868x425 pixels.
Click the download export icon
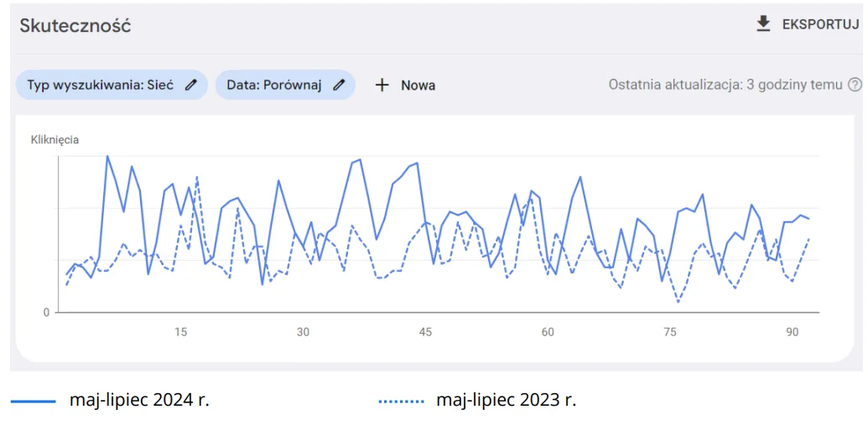pyautogui.click(x=764, y=23)
